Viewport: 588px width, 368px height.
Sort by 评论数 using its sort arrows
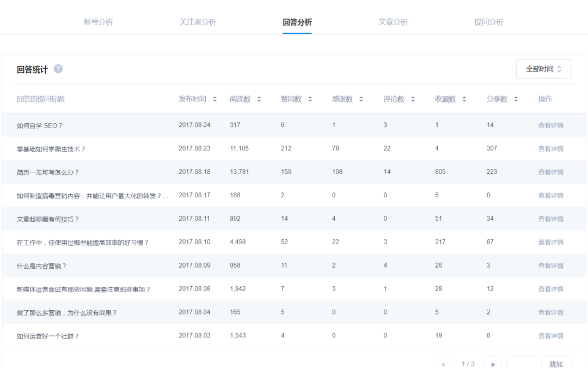[413, 99]
